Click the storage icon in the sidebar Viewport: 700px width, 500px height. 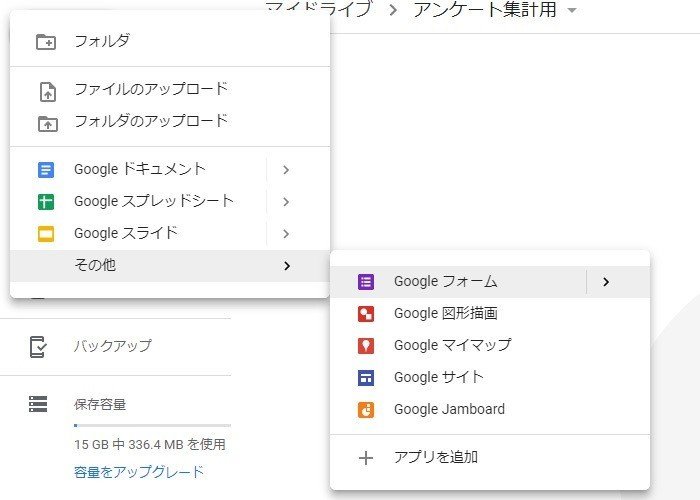coord(38,404)
